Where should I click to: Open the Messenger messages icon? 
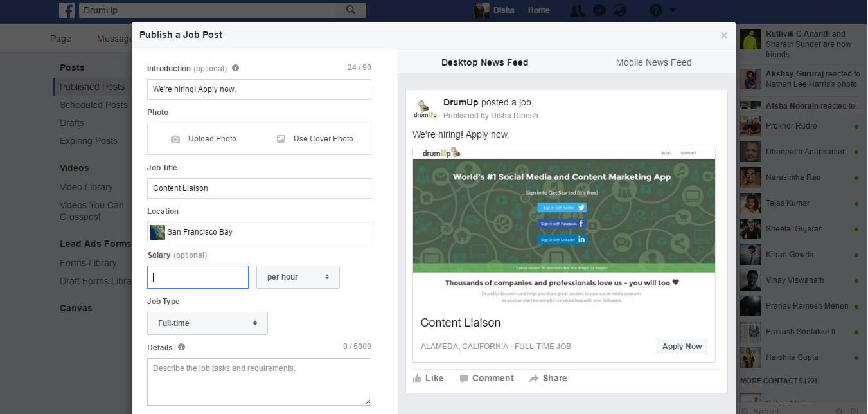point(599,10)
